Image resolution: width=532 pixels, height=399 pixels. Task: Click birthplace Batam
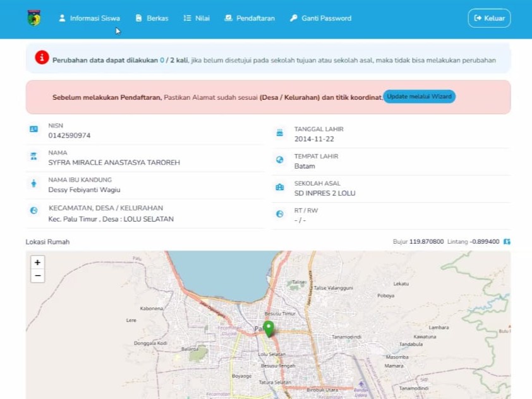(305, 166)
